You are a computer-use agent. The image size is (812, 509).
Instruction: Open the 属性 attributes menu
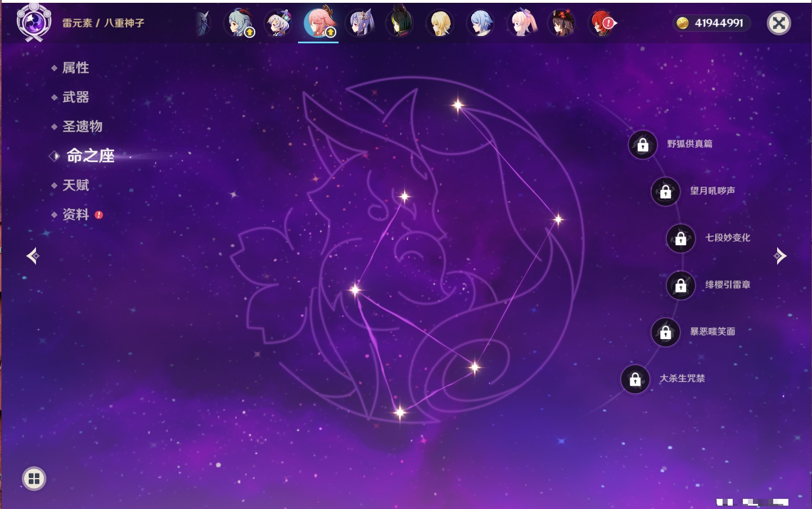pyautogui.click(x=75, y=68)
